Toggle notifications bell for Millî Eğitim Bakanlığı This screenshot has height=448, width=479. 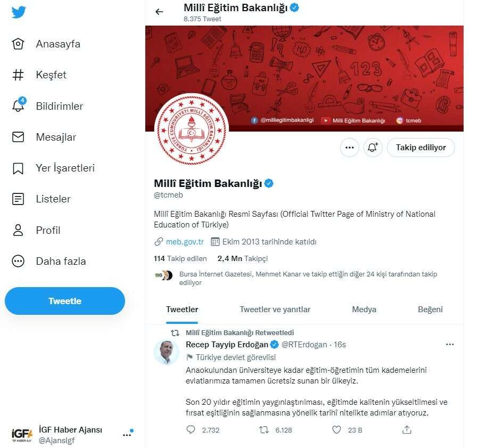coord(373,148)
